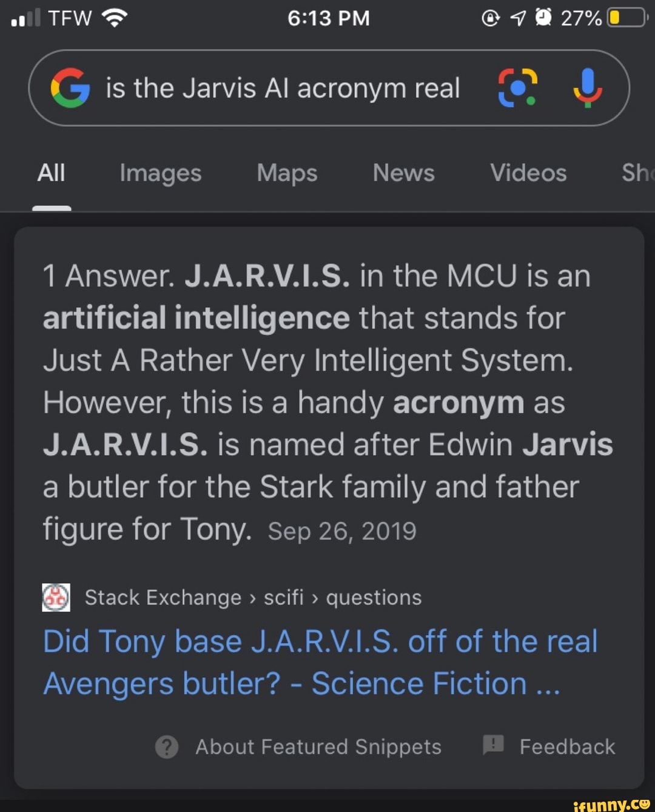Click About Featured Snippets
Viewport: 655px width, 812px height.
pos(320,747)
